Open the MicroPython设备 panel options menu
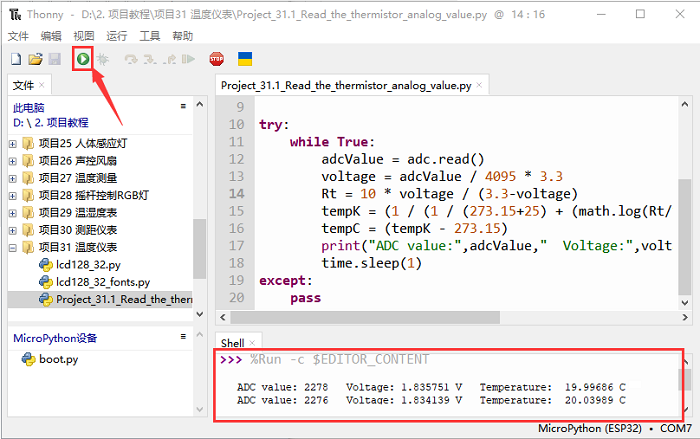 pyautogui.click(x=182, y=337)
